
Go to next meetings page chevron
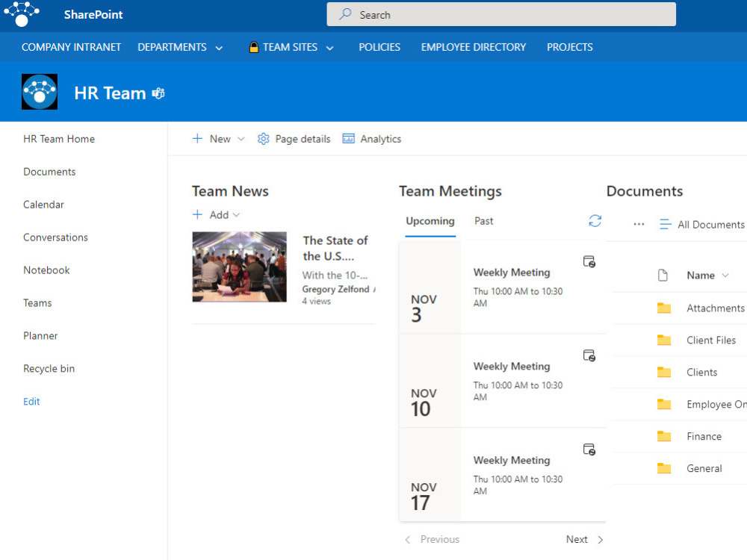coord(601,540)
